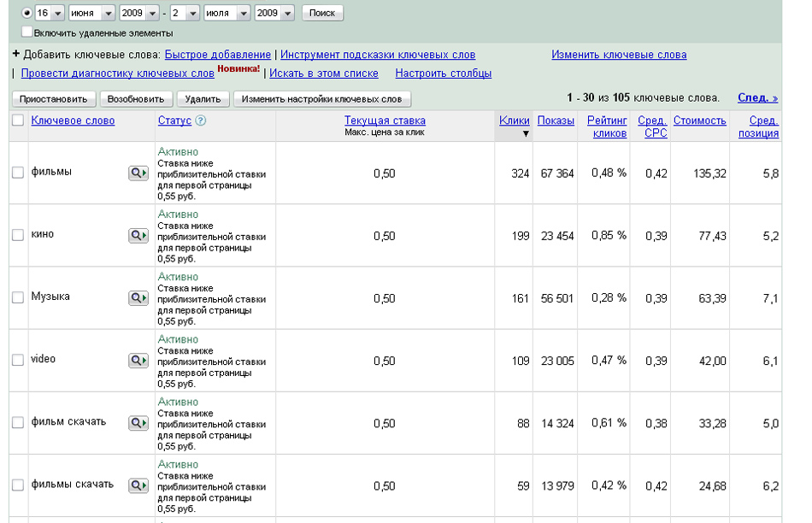Open end month dropdown showing июля

tap(227, 13)
